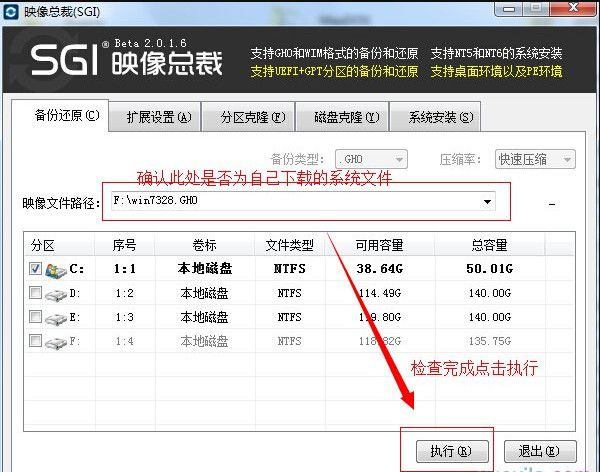Click the F: drive disk icon
The height and width of the screenshot is (472, 600).
tap(56, 343)
